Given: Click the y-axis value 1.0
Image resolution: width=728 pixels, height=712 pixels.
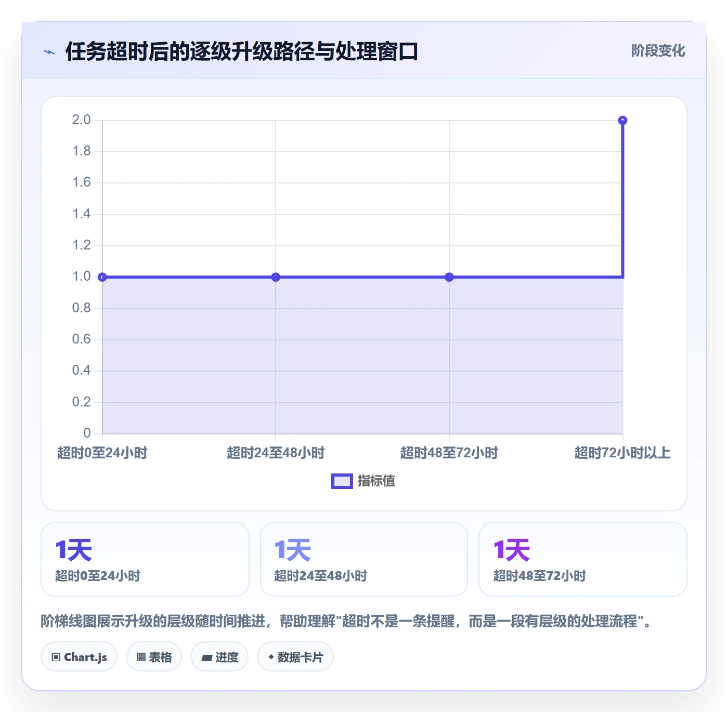Looking at the screenshot, I should click(x=81, y=276).
